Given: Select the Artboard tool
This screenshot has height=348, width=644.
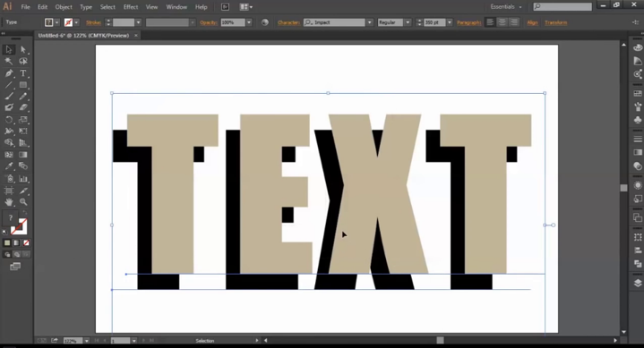Looking at the screenshot, I should (9, 191).
